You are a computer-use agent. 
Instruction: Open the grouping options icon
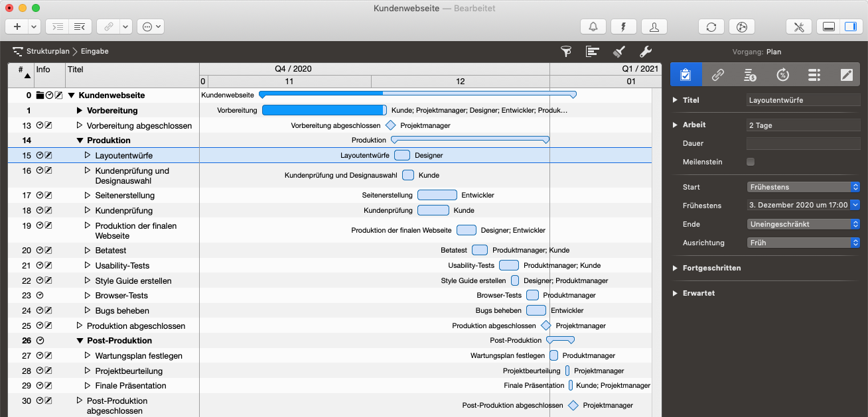(592, 51)
